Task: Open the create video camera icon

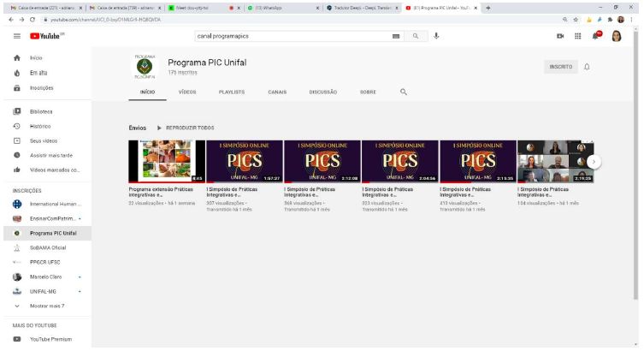Action: click(560, 36)
